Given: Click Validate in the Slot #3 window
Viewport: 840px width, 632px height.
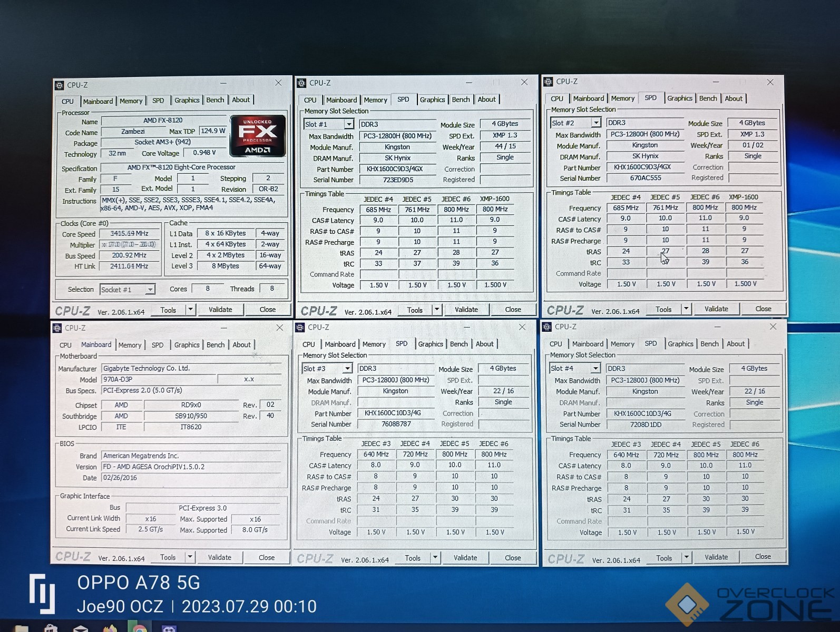Looking at the screenshot, I should pos(465,558).
